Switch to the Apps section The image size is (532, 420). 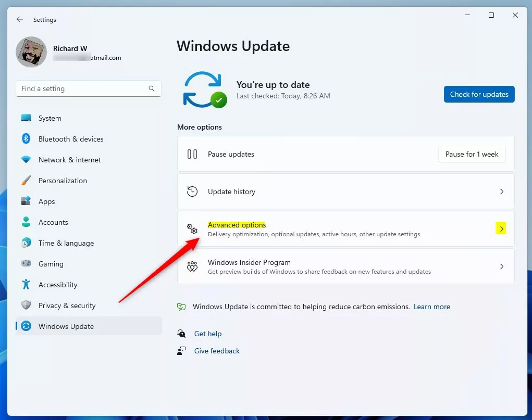pos(46,201)
